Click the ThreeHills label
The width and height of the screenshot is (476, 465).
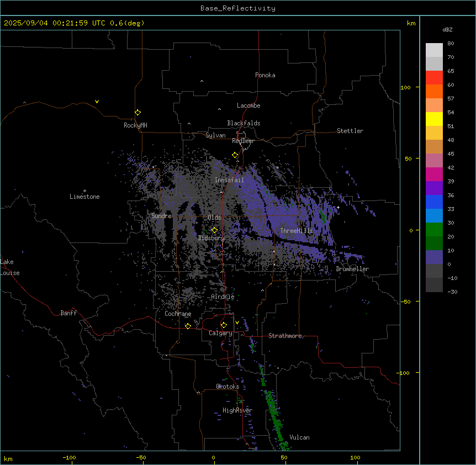[297, 231]
